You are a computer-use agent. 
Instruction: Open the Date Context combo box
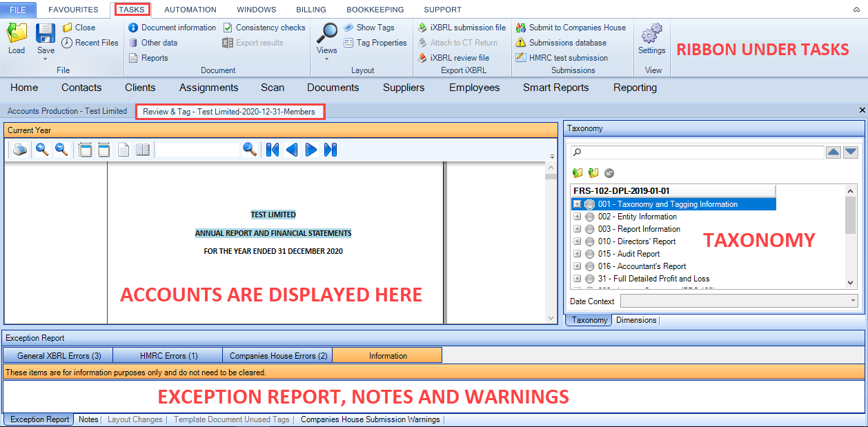click(x=739, y=301)
